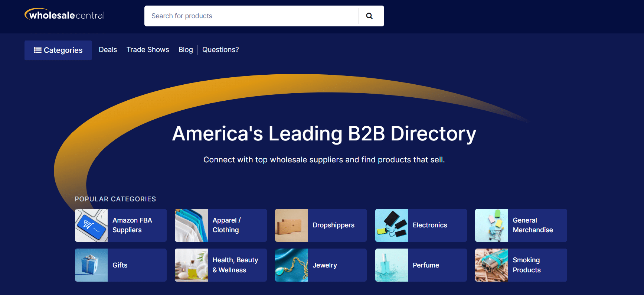The image size is (644, 295).
Task: Open the Questions? link
Action: (220, 50)
